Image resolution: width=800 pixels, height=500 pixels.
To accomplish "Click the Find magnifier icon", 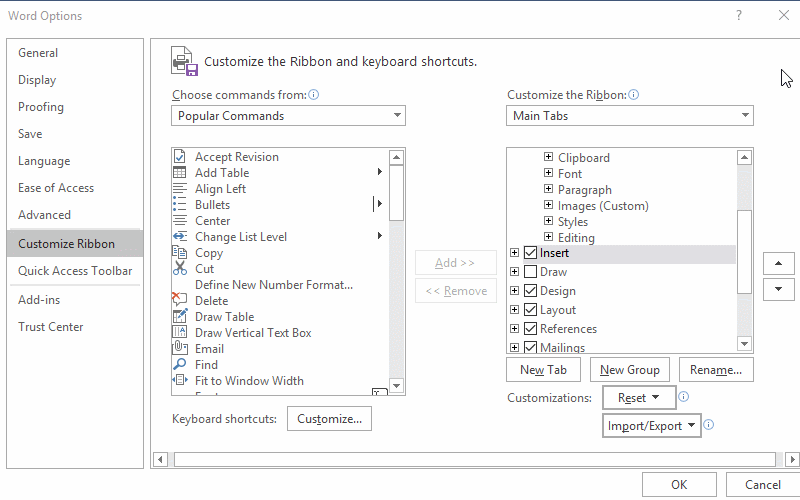I will pyautogui.click(x=180, y=364).
